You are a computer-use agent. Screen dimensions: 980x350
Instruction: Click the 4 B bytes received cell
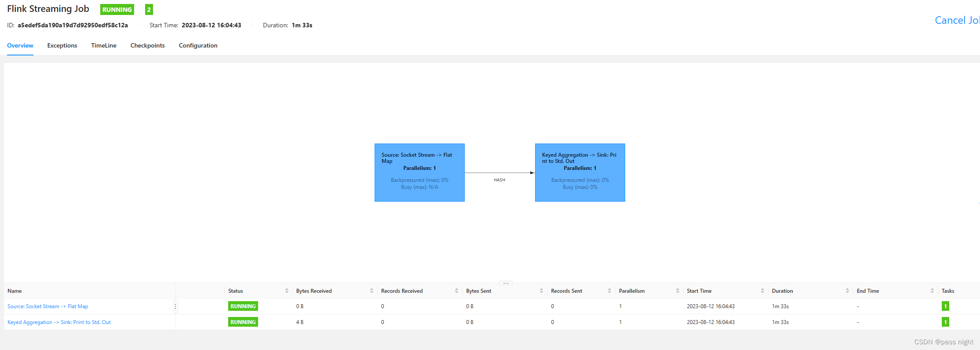click(300, 322)
